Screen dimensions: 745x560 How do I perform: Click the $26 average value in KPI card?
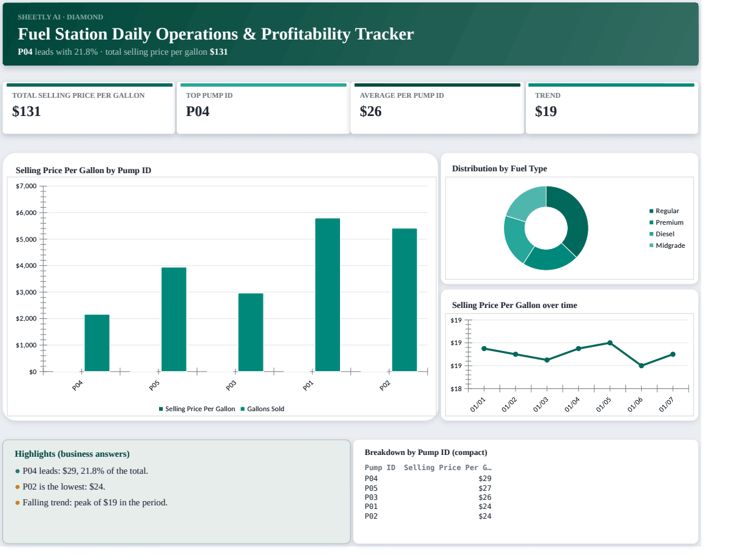(x=371, y=112)
